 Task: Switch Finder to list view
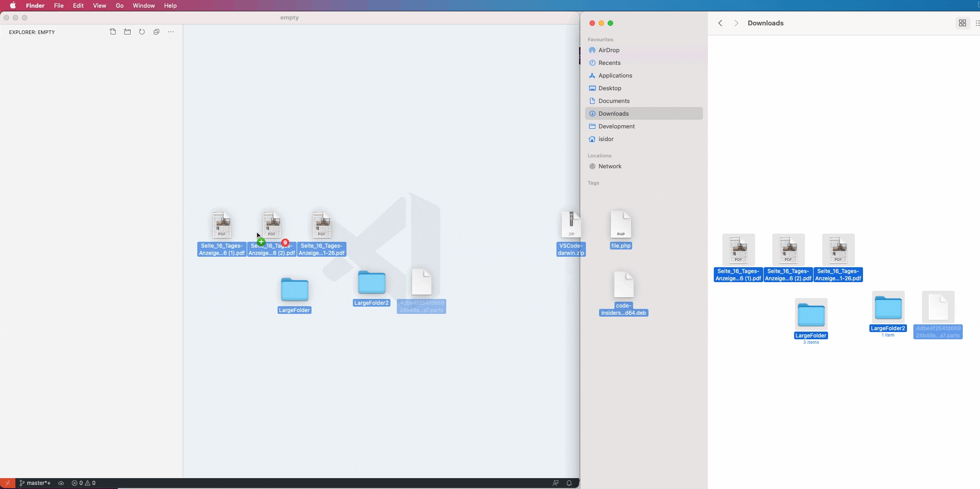pyautogui.click(x=977, y=23)
